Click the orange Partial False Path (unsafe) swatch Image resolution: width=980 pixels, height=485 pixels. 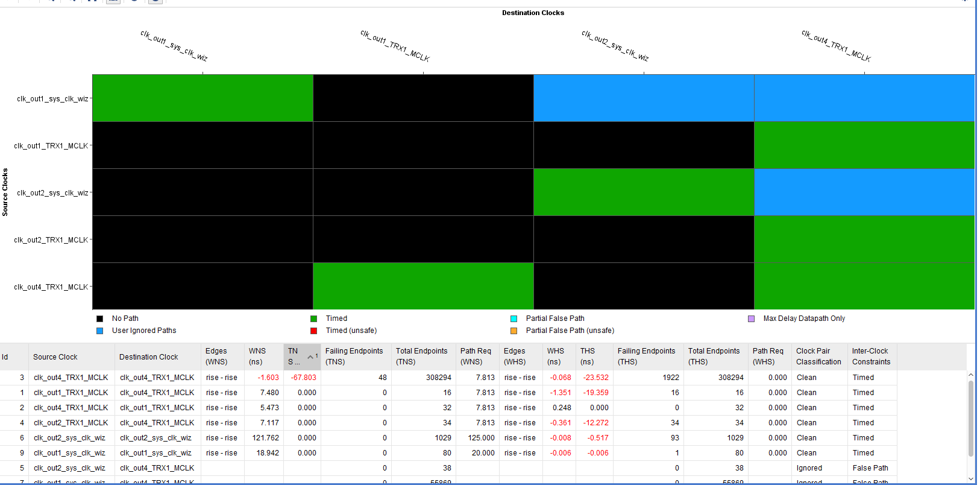514,331
